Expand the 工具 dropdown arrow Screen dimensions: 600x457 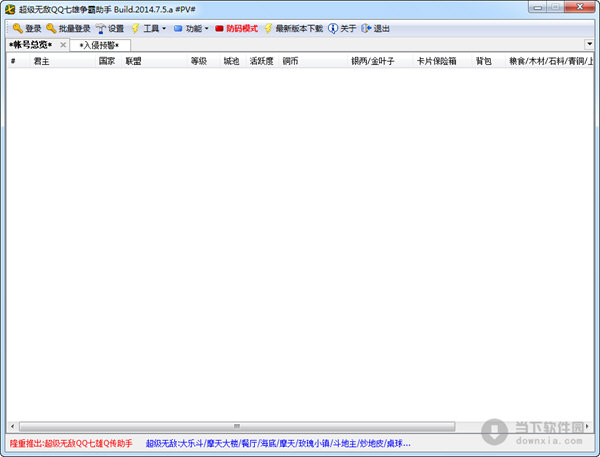(x=164, y=28)
